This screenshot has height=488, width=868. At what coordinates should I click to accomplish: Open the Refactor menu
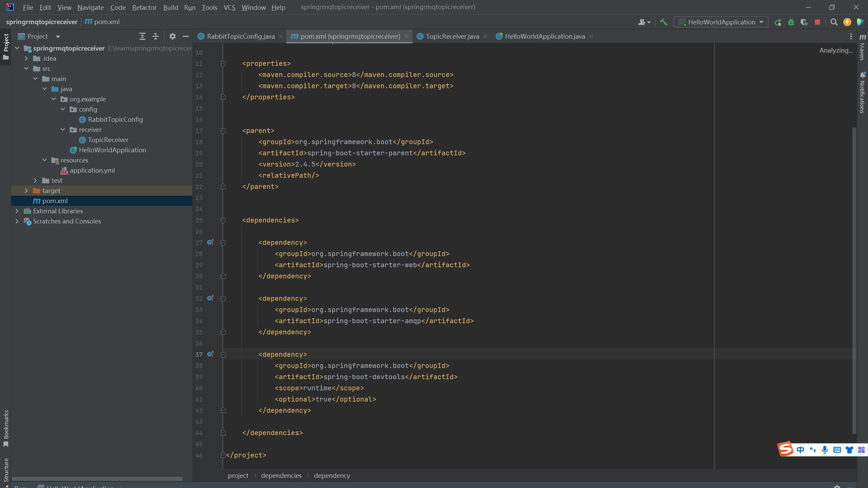144,7
